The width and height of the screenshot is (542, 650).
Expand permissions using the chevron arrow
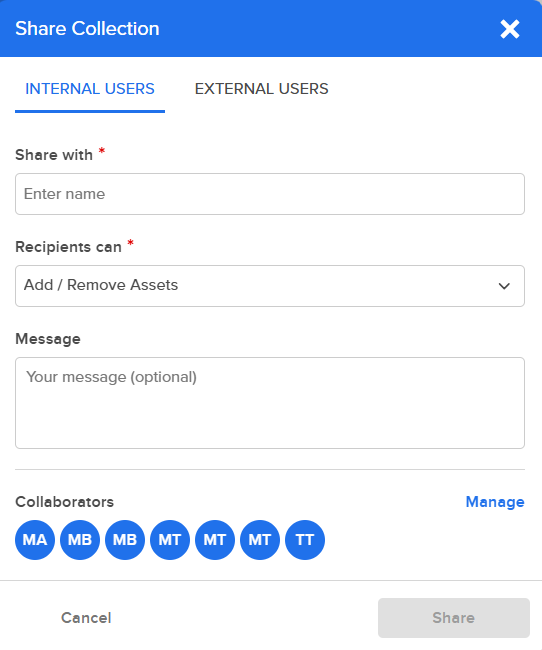point(504,286)
